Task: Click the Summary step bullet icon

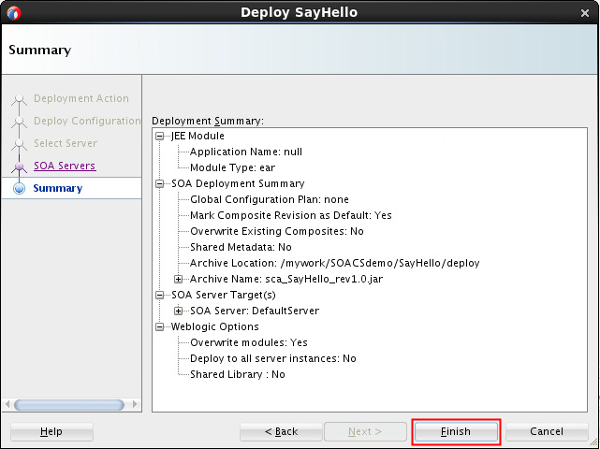Action: (x=18, y=188)
